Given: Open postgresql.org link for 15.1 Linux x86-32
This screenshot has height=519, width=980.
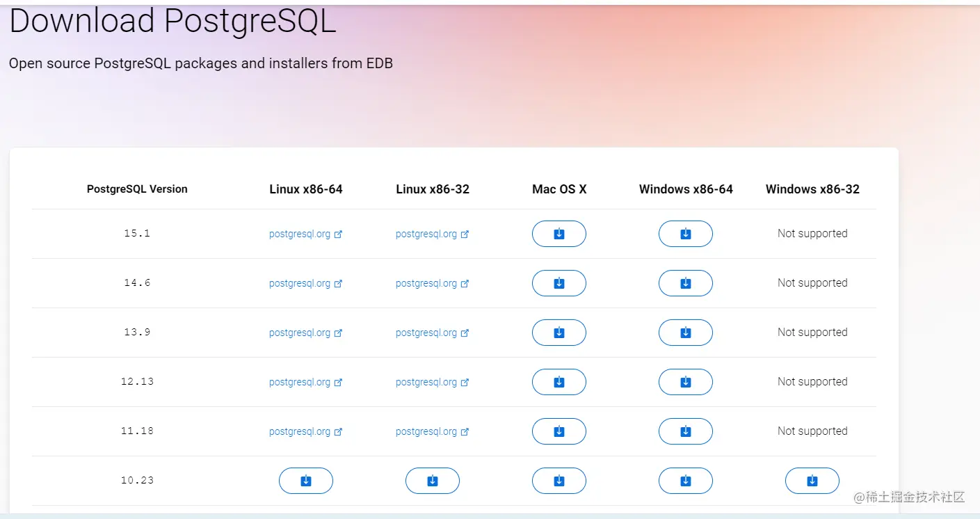Looking at the screenshot, I should (432, 234).
